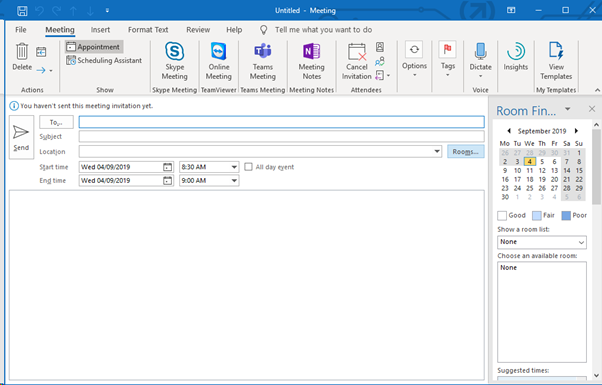Click View Templates
The width and height of the screenshot is (602, 385).
(x=556, y=61)
